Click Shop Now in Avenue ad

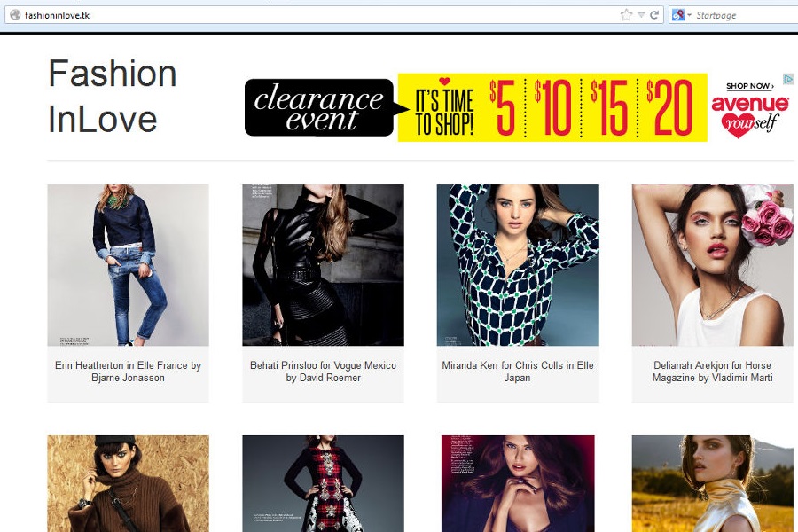[749, 86]
